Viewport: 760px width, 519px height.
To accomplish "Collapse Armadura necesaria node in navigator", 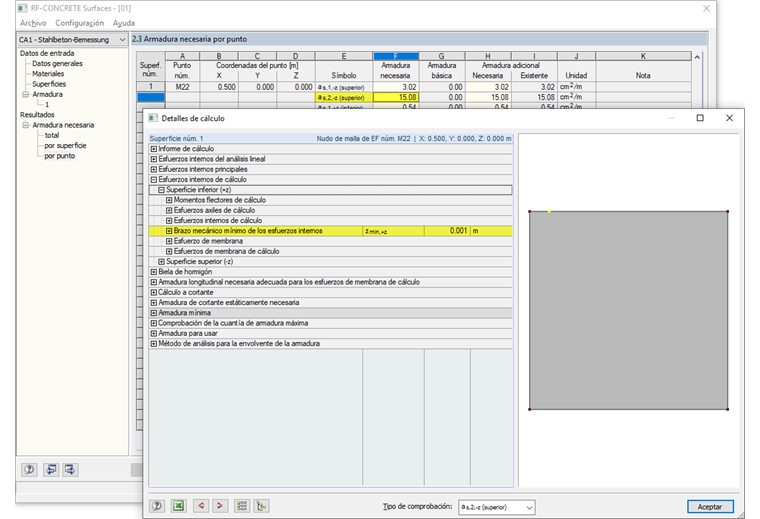I will pos(26,125).
